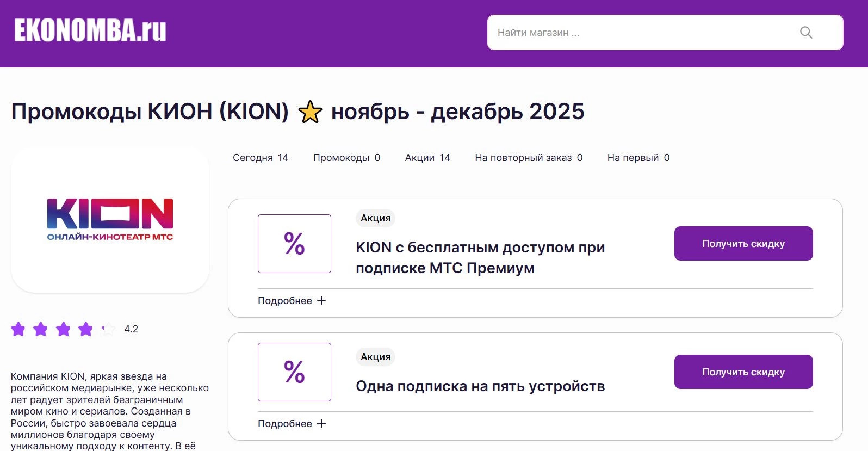This screenshot has height=451, width=868.
Task: Click the percent icon on the first promo card
Action: click(x=294, y=244)
